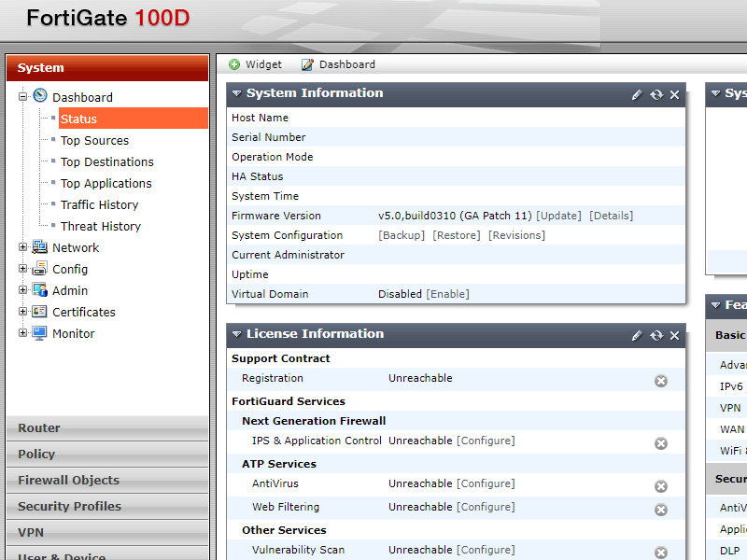The height and width of the screenshot is (560, 747).
Task: Collapse the License Information widget arrow
Action: [237, 334]
